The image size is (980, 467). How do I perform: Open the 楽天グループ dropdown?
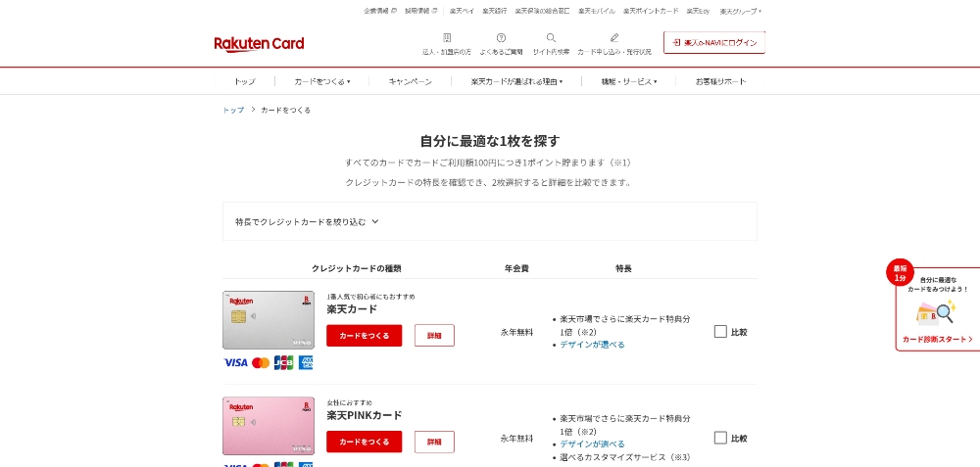tap(740, 11)
